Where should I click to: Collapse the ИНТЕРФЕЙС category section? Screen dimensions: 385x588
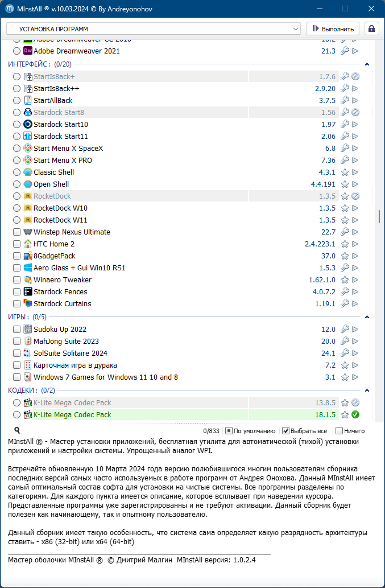coord(367,64)
